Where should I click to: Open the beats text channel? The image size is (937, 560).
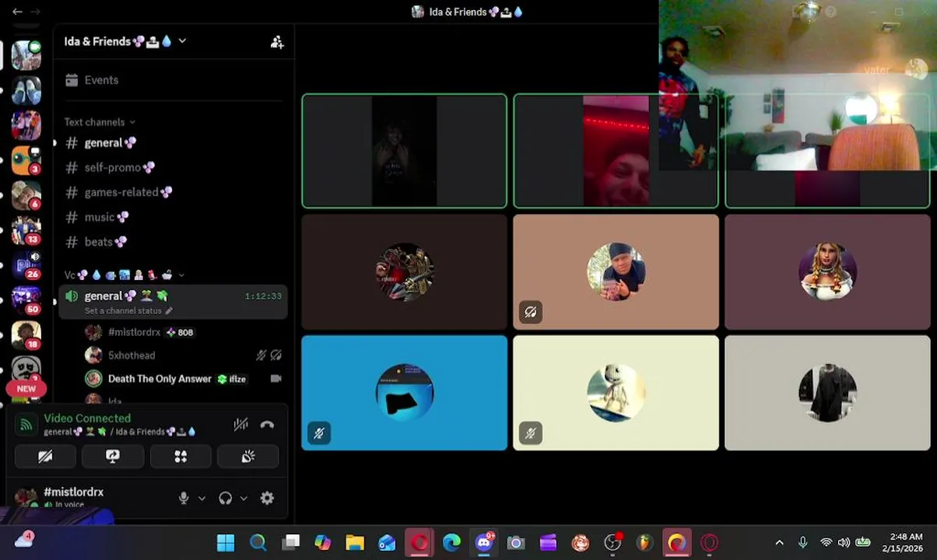point(173,242)
